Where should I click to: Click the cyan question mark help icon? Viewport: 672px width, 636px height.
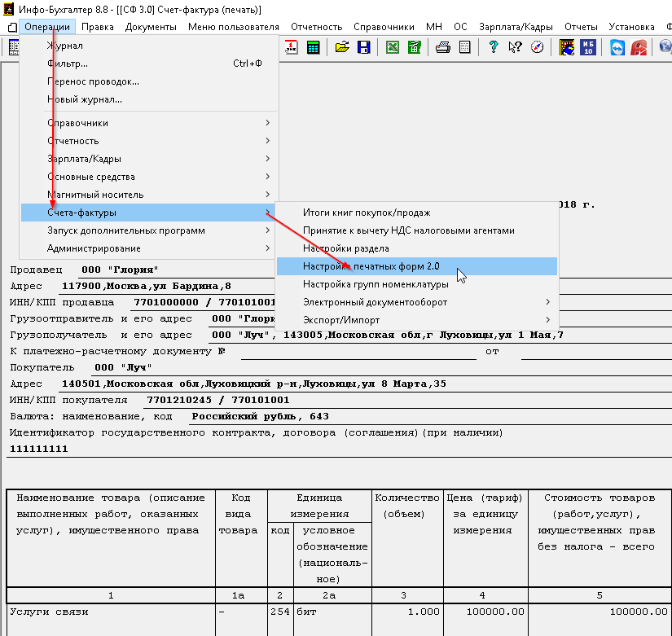pos(494,47)
